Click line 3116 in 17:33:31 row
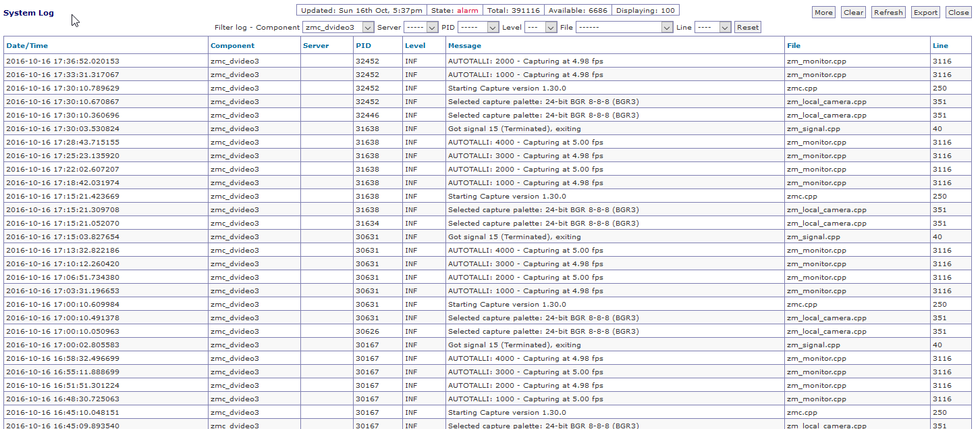This screenshot has height=429, width=980. (942, 75)
